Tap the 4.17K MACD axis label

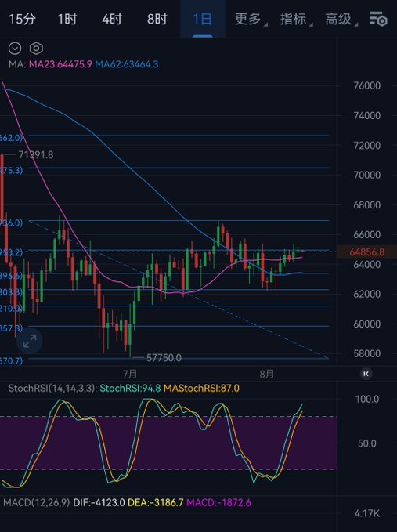[x=367, y=514]
